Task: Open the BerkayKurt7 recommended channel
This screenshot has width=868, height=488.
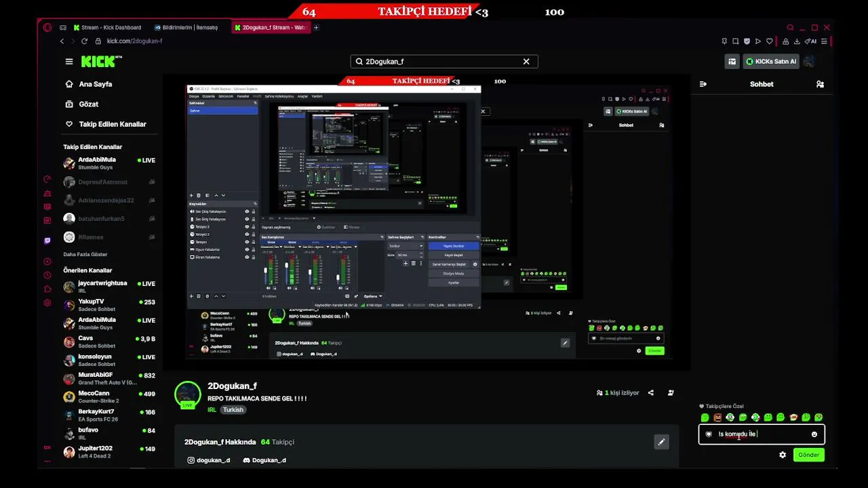Action: click(x=110, y=415)
